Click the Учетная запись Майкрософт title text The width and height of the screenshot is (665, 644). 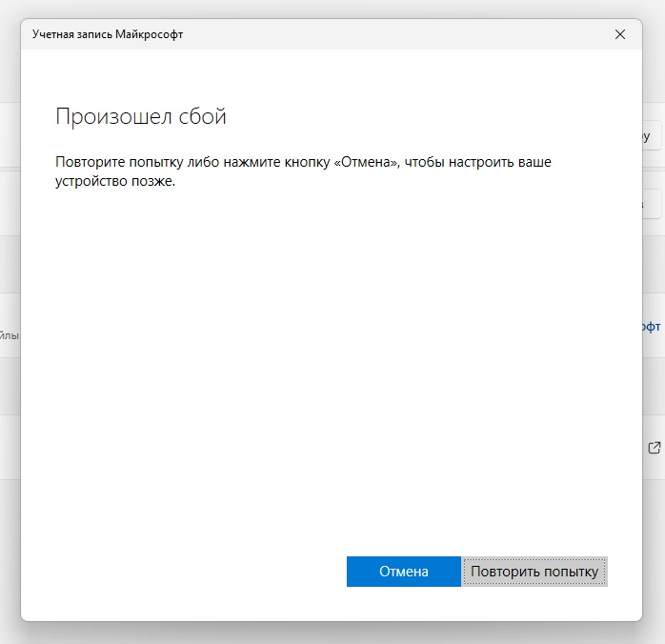coord(108,34)
